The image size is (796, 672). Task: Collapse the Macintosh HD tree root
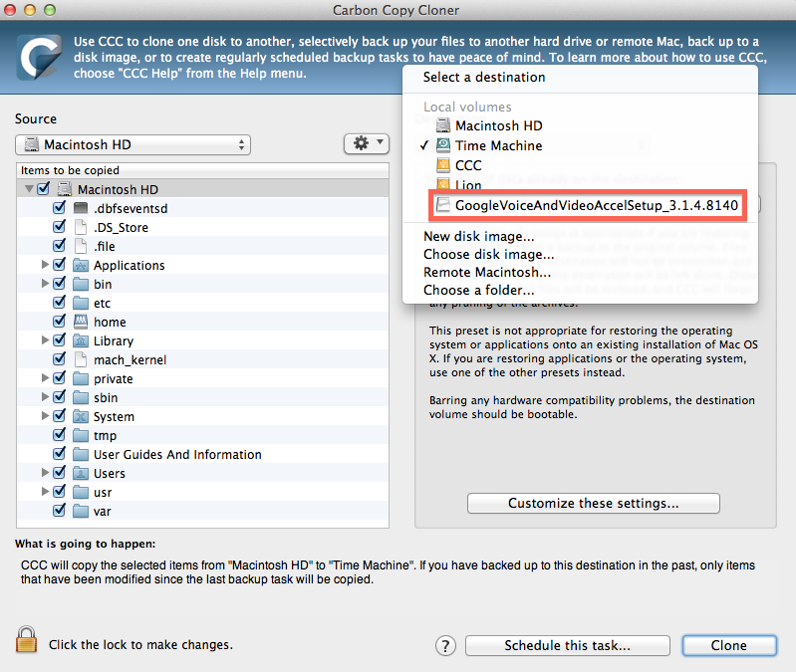coord(30,189)
